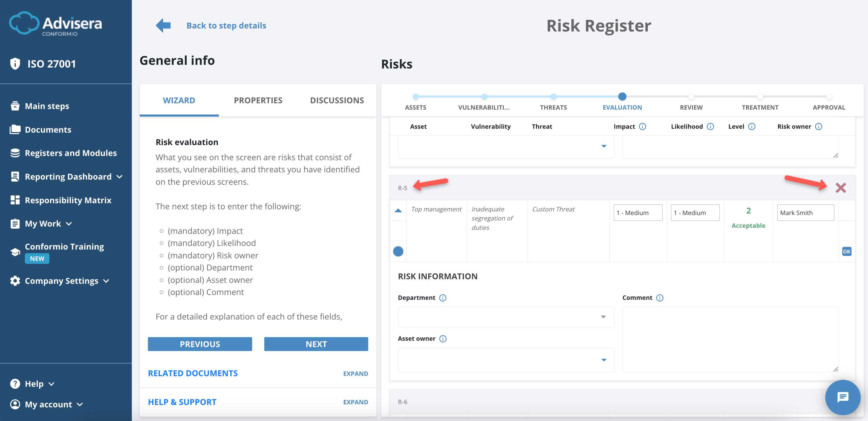Click the Conformio Training icon
868x421 pixels.
click(x=15, y=252)
